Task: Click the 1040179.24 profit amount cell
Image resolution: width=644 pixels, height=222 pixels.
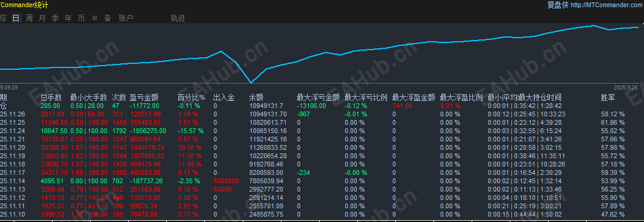Action: 147,147
